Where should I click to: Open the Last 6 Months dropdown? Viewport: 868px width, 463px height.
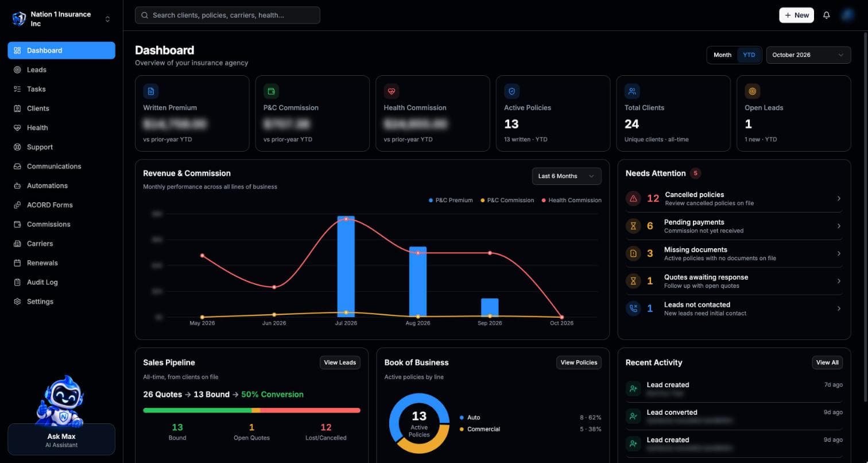[567, 176]
